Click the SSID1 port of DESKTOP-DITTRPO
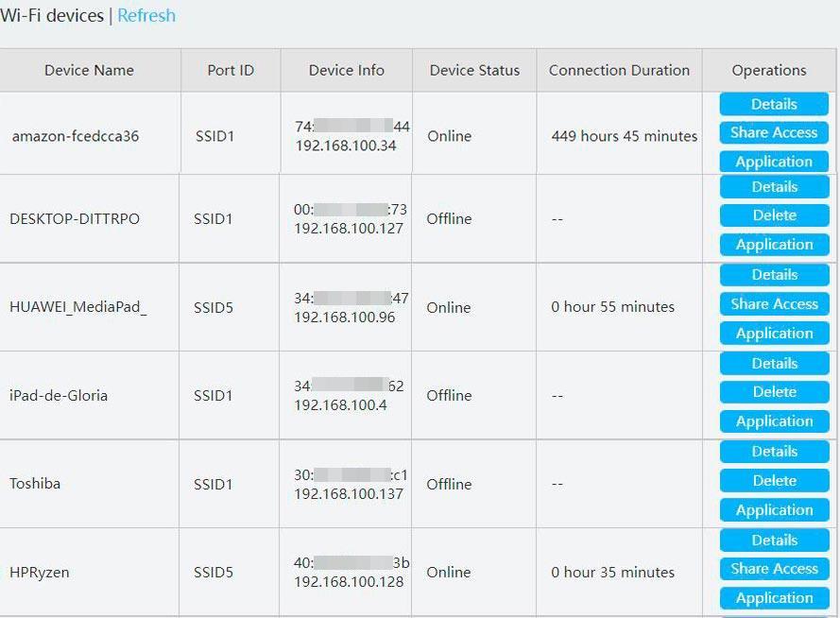 (214, 218)
